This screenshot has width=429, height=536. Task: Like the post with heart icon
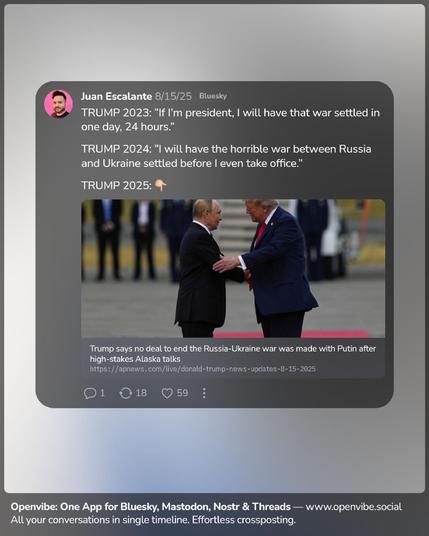(x=167, y=393)
